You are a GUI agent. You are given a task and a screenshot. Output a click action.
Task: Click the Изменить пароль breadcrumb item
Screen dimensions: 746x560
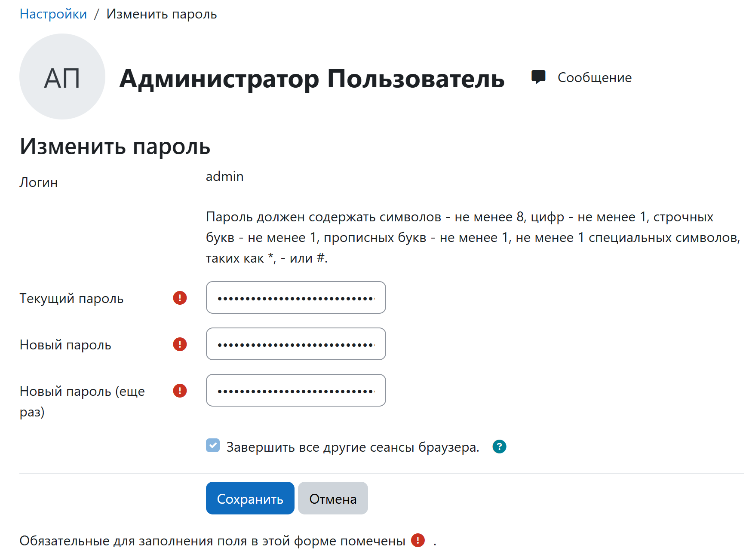tap(162, 14)
